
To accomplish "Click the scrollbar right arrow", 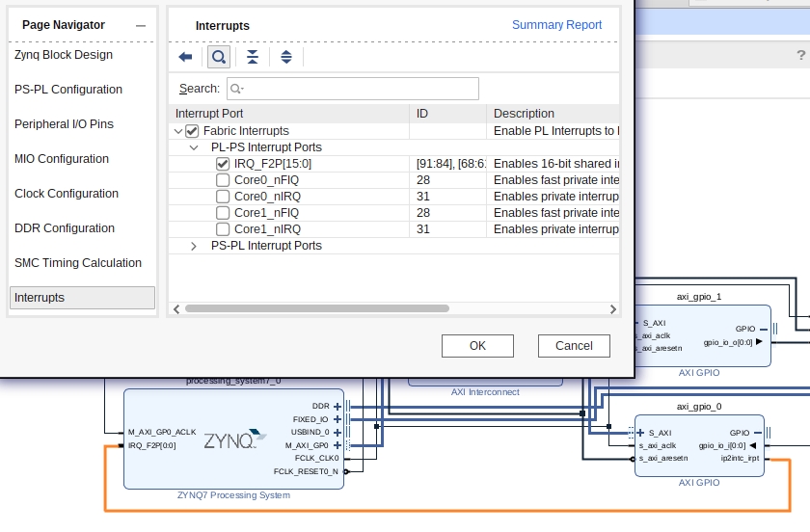I will tap(612, 308).
